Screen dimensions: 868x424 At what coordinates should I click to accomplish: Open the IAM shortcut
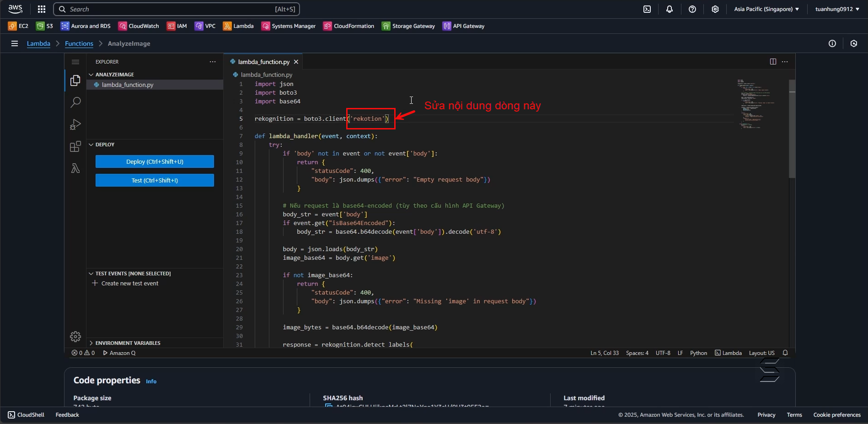pos(177,26)
